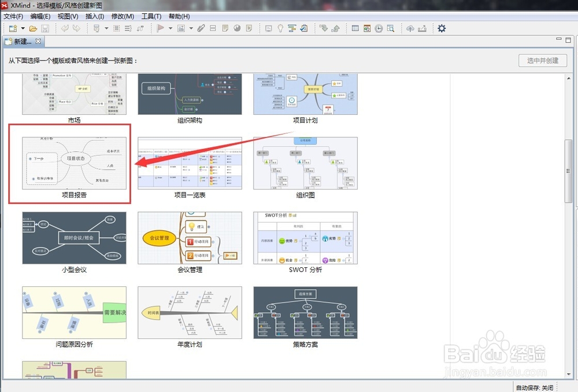Select the 小型会议 template thumbnail

[74, 238]
